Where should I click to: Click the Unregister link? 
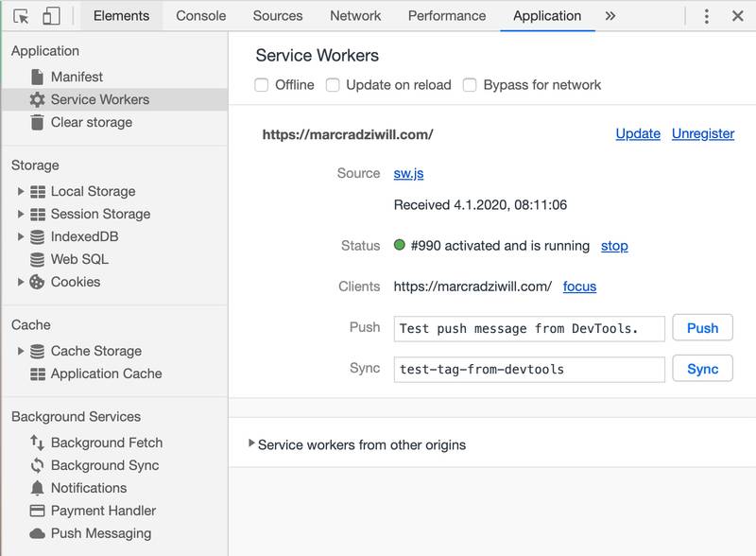point(702,133)
